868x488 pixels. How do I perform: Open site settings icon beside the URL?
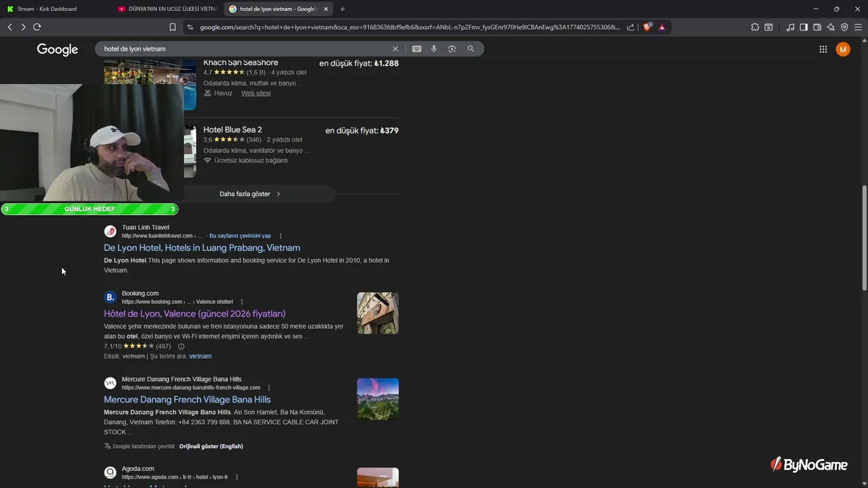tap(190, 27)
